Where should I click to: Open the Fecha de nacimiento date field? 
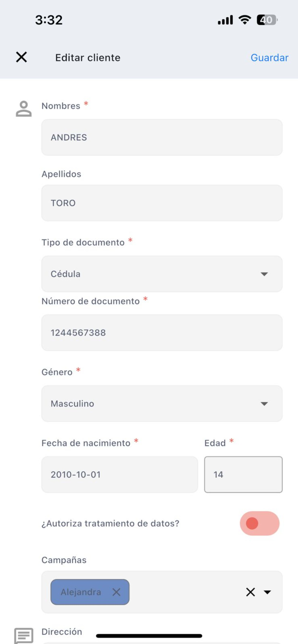point(119,474)
